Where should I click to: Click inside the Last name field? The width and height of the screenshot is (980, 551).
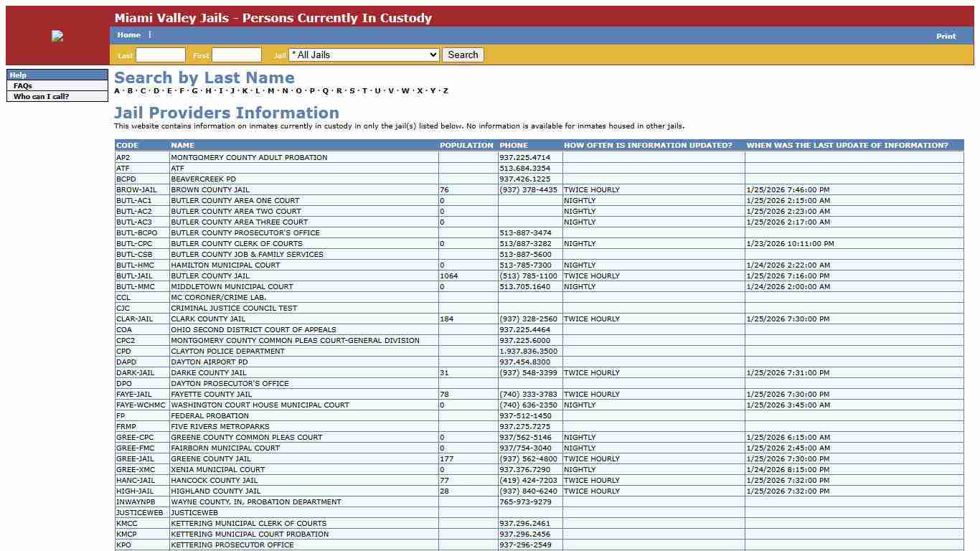160,55
